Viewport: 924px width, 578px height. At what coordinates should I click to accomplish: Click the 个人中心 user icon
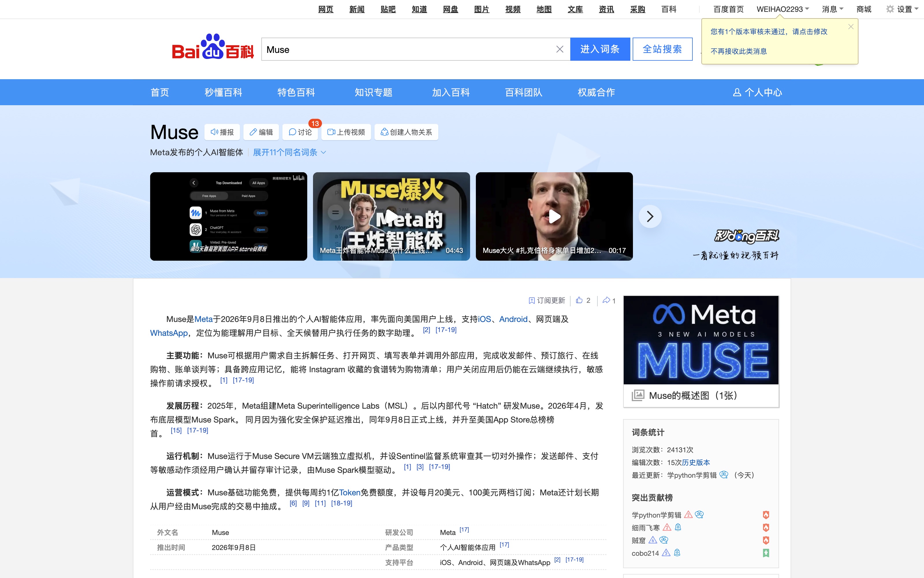click(737, 92)
